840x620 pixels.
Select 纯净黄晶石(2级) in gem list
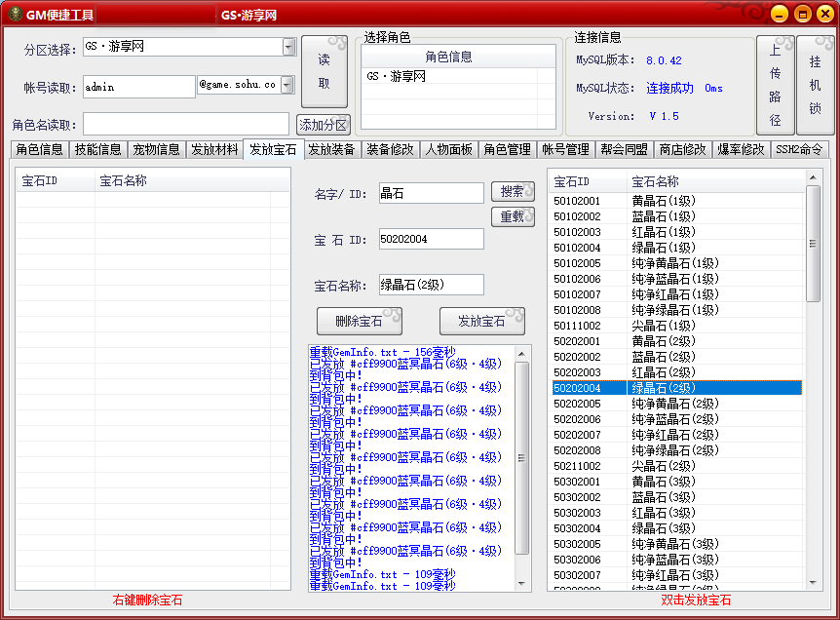point(675,404)
